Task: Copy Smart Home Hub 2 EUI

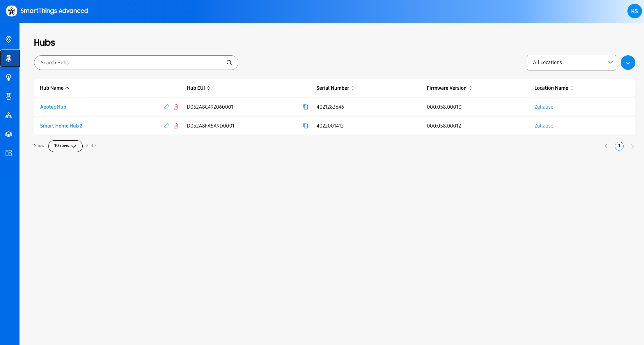Action: 306,126
